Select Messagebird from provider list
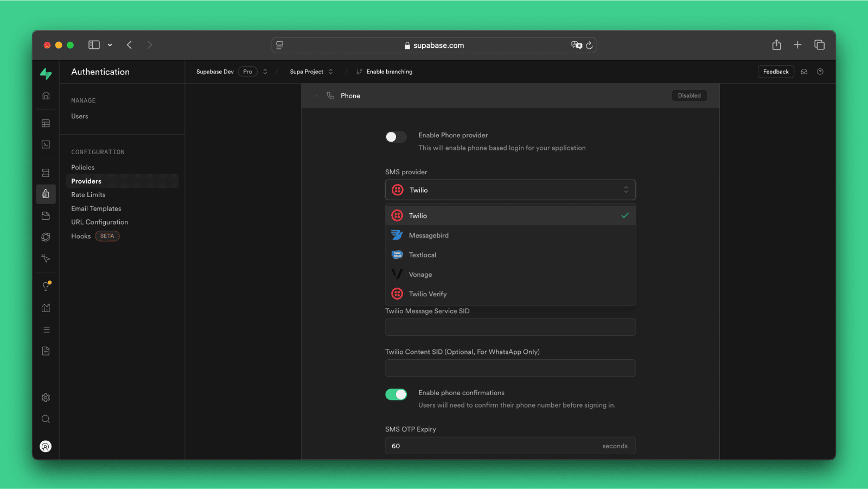Viewport: 868px width, 489px height. point(429,236)
